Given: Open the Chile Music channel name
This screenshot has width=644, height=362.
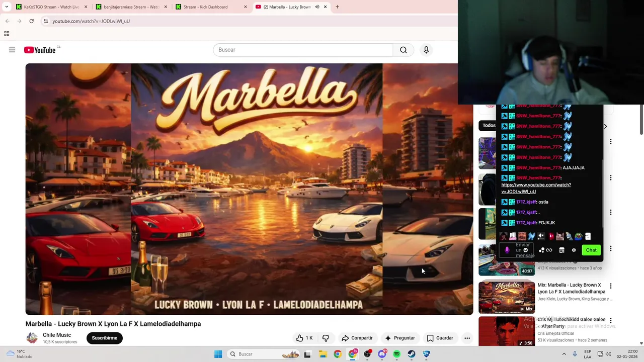Looking at the screenshot, I should point(57,335).
